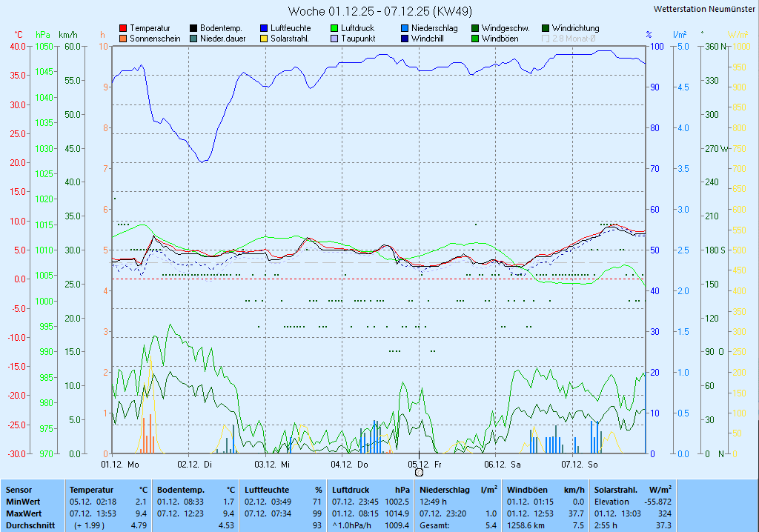Click the orange Sonnenschein legend square
The image size is (759, 532).
(123, 39)
